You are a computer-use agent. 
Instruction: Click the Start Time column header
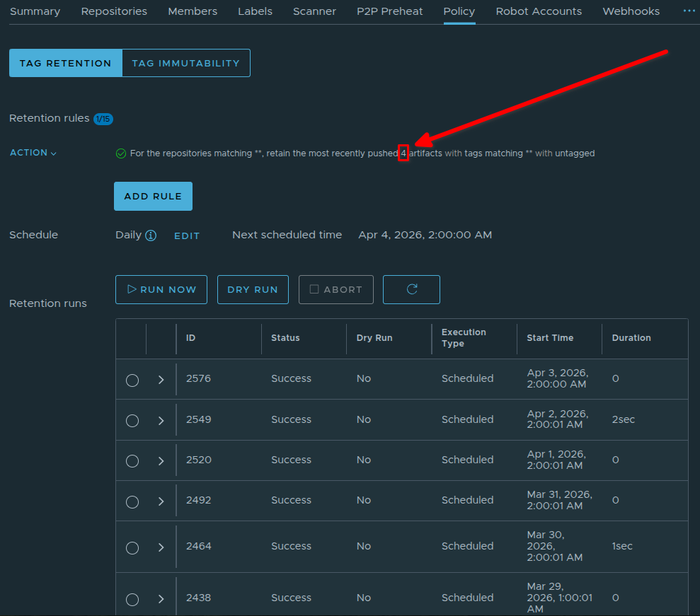[x=550, y=338]
